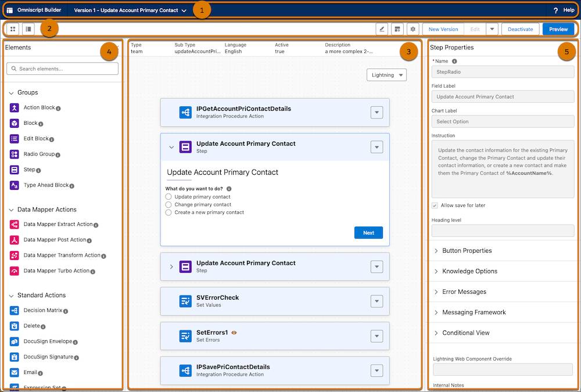Click the eye icon on SetErrors1
The image size is (581, 392).
[234, 333]
